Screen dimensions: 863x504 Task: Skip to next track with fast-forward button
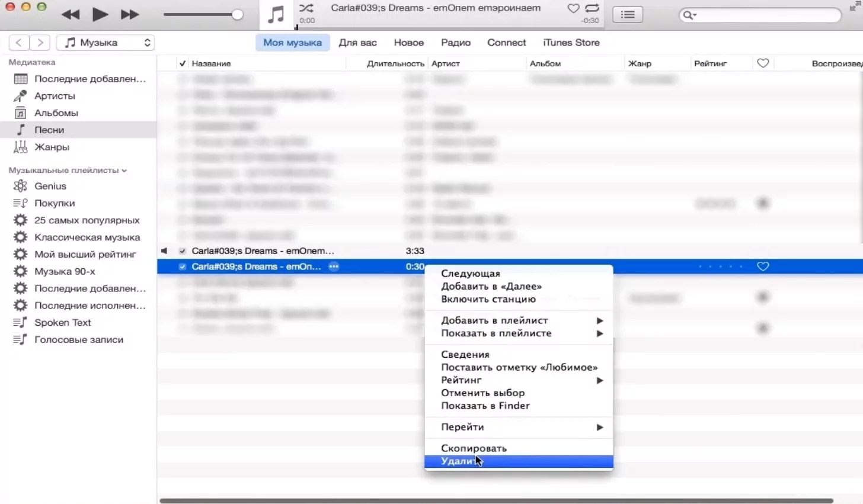point(130,15)
